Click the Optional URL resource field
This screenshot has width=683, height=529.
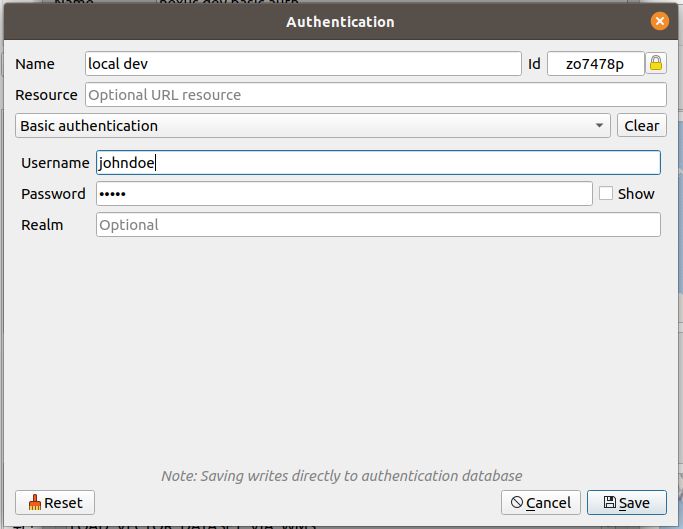coord(375,95)
